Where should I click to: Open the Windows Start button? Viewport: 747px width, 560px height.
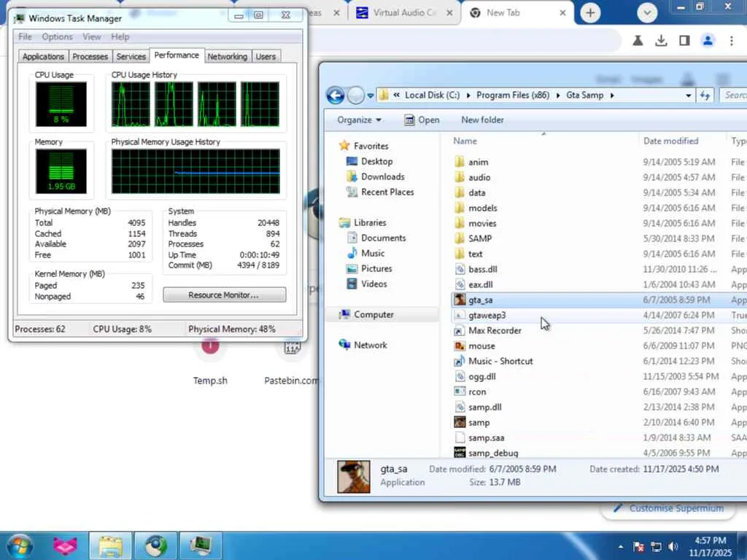click(20, 545)
